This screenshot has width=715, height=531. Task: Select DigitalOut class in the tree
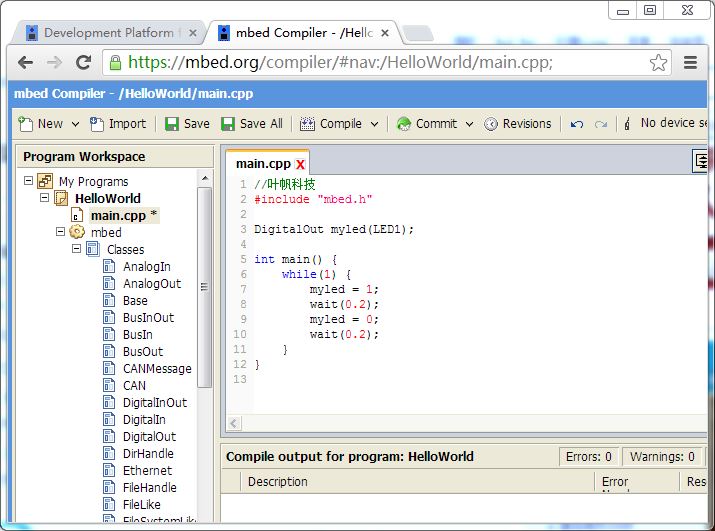coord(149,436)
